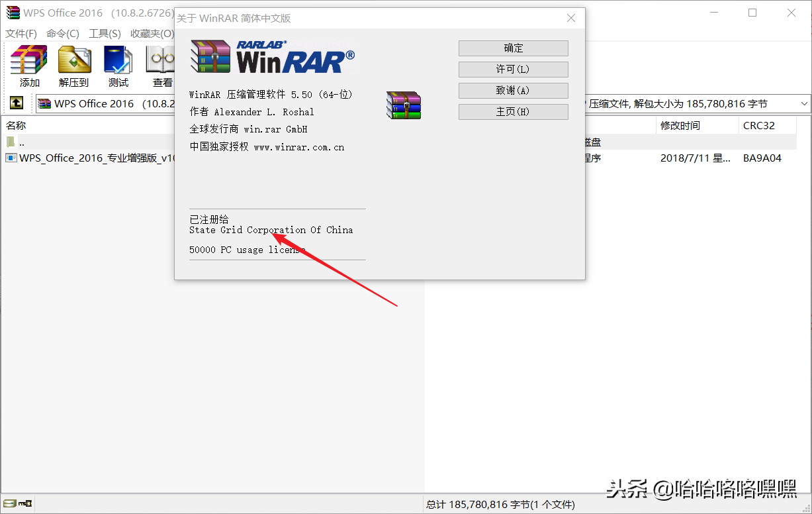Open the Tools (工具) menu
The width and height of the screenshot is (812, 514).
point(105,33)
